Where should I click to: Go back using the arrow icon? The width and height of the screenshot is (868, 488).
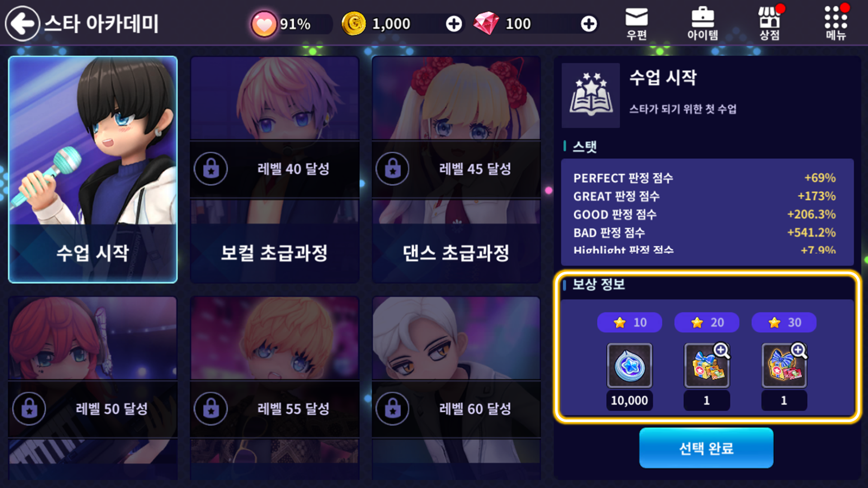coord(23,23)
